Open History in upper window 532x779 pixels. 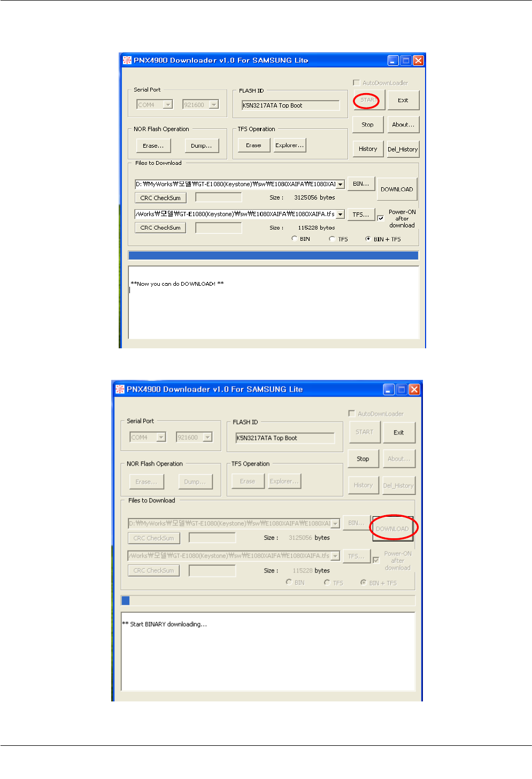367,149
